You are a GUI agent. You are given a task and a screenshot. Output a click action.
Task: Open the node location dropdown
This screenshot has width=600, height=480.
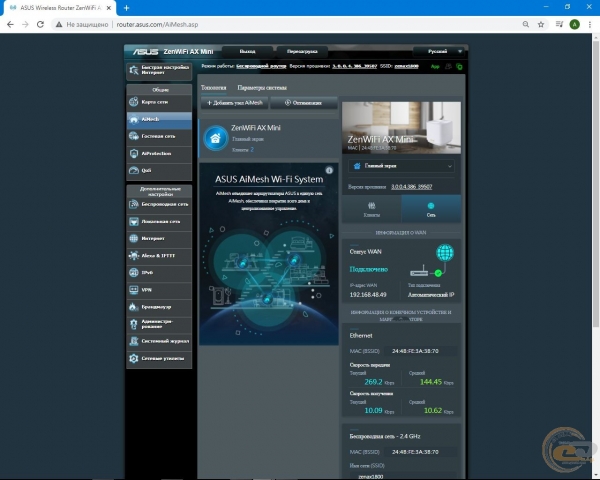pyautogui.click(x=401, y=166)
